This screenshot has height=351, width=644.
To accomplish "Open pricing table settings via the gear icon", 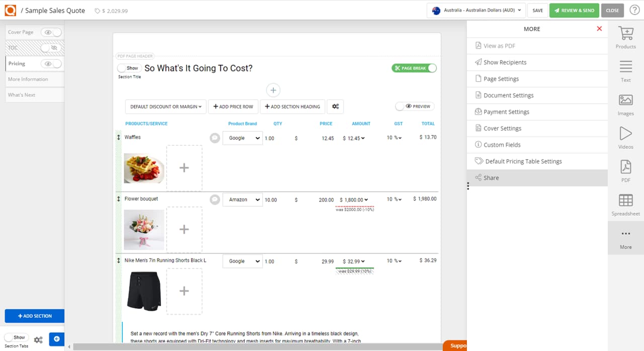I will [335, 107].
